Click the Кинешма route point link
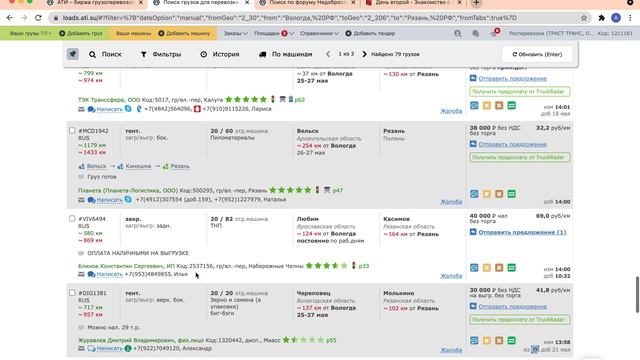This screenshot has width=640, height=360. pyautogui.click(x=138, y=166)
